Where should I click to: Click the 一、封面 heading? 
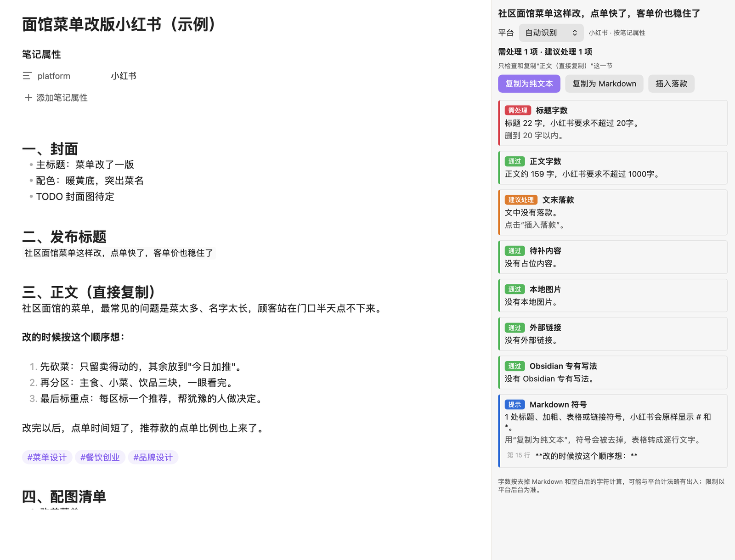[x=50, y=149]
